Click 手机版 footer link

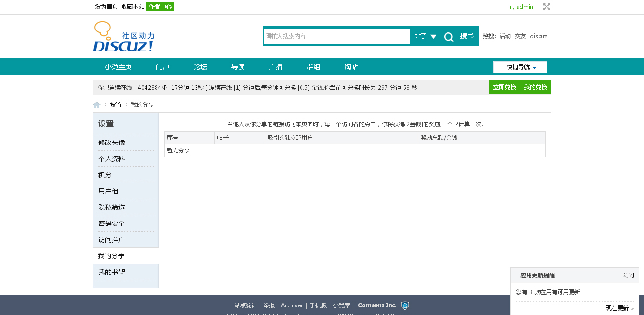tap(318, 305)
